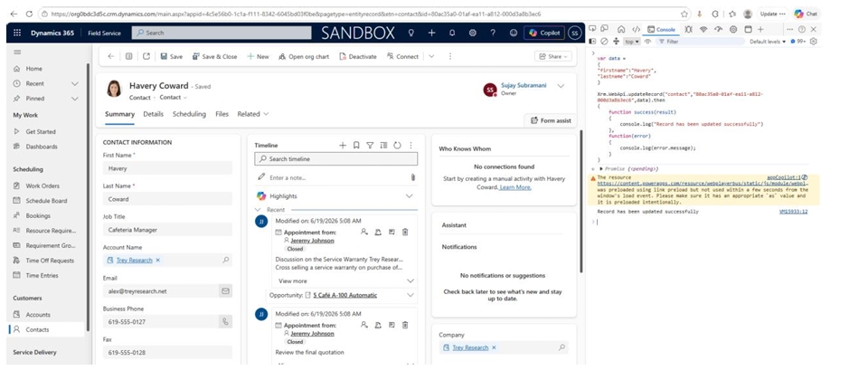Screen dimensions: 868x380
Task: Open Dashboards in the sitemap
Action: 42,147
